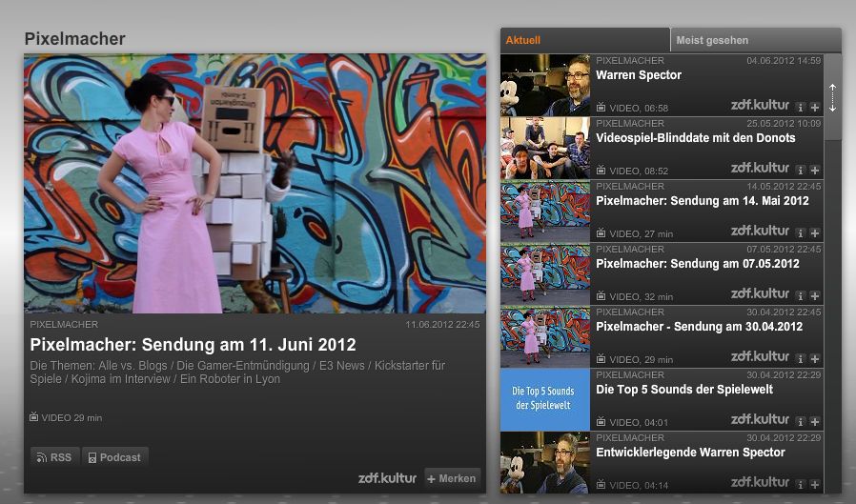Add Videospiel-Blinddate video with plus icon
Screen dimensions: 856x504
[814, 170]
